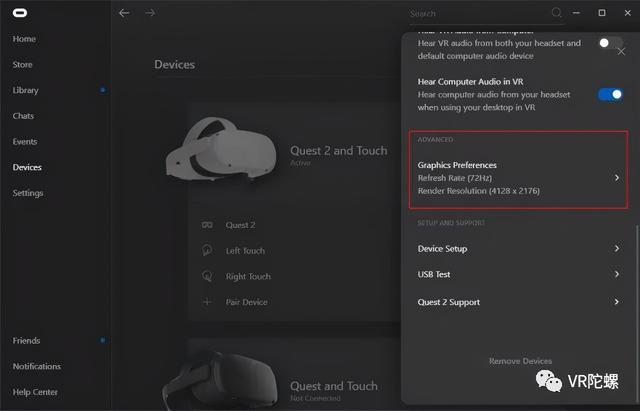Image resolution: width=640 pixels, height=411 pixels.
Task: Click Friends blue notification dot
Action: click(x=103, y=340)
